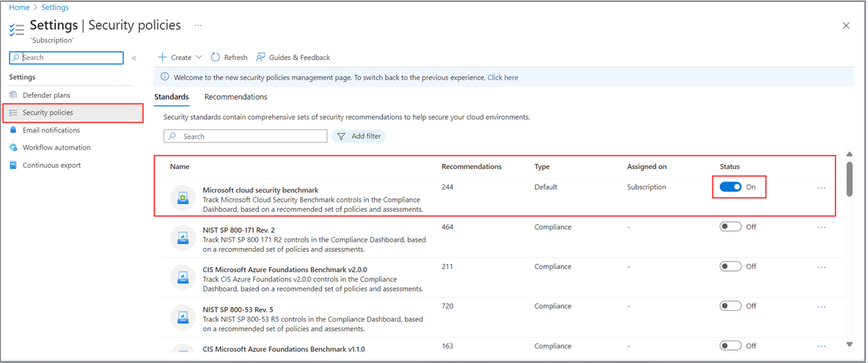Viewport: 868px width, 363px height.
Task: Click the NIST SP 800-171 Rev. 2 icon
Action: point(184,238)
